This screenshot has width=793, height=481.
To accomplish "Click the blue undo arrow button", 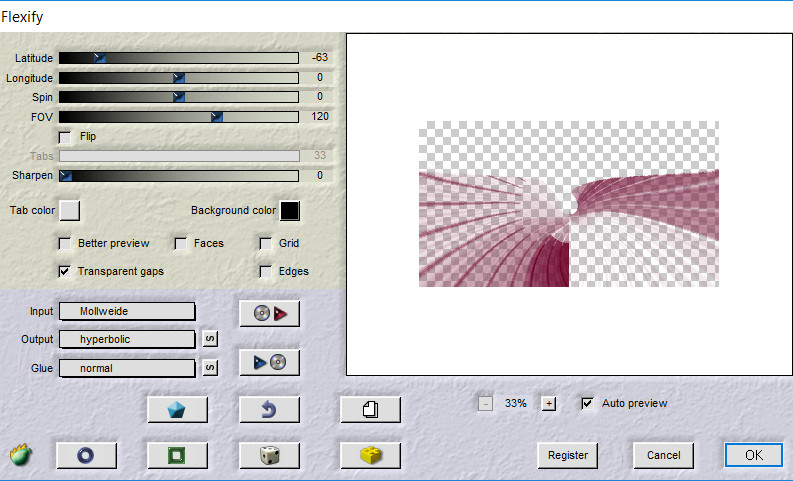I will tap(270, 409).
